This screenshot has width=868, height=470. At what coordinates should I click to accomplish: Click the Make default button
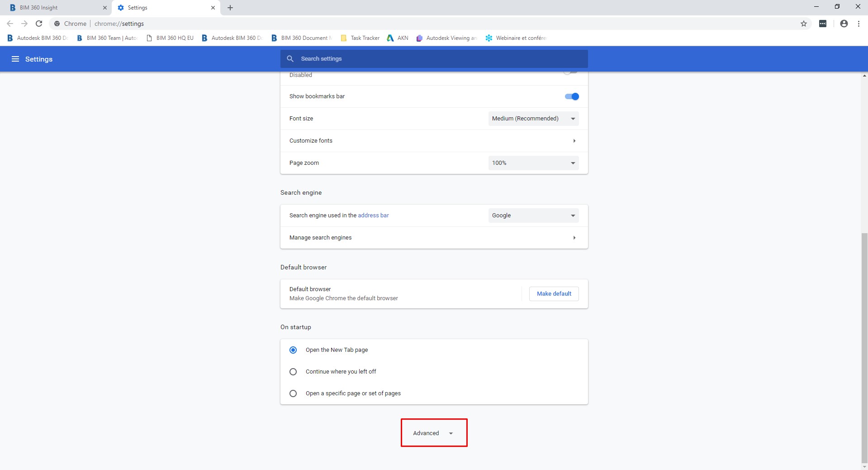(554, 293)
